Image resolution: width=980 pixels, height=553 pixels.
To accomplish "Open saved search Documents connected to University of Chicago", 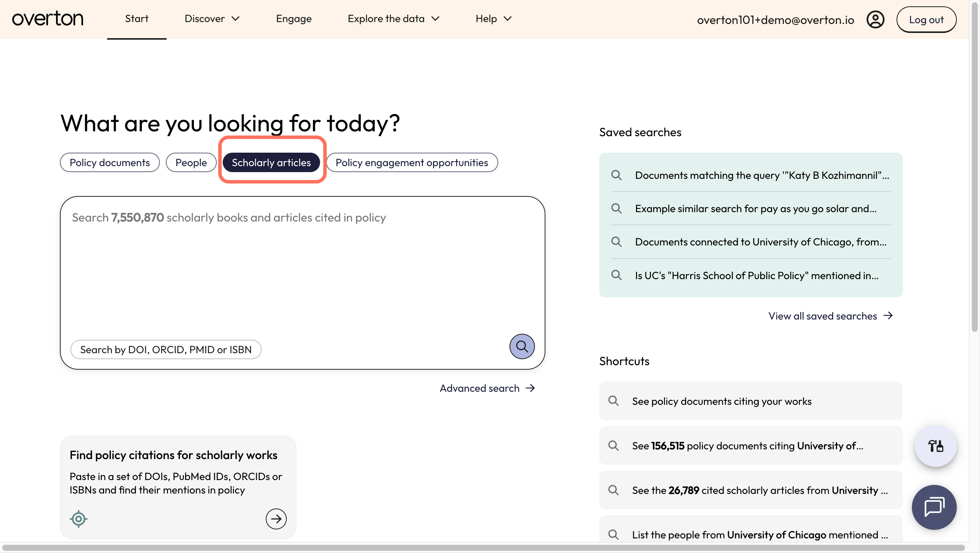I will tap(751, 241).
